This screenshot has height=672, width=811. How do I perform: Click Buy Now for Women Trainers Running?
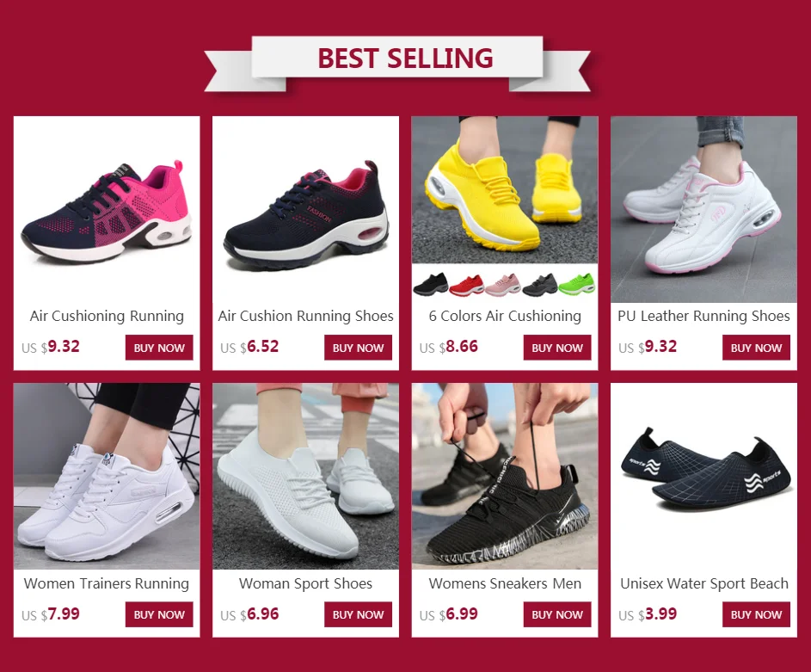(159, 614)
